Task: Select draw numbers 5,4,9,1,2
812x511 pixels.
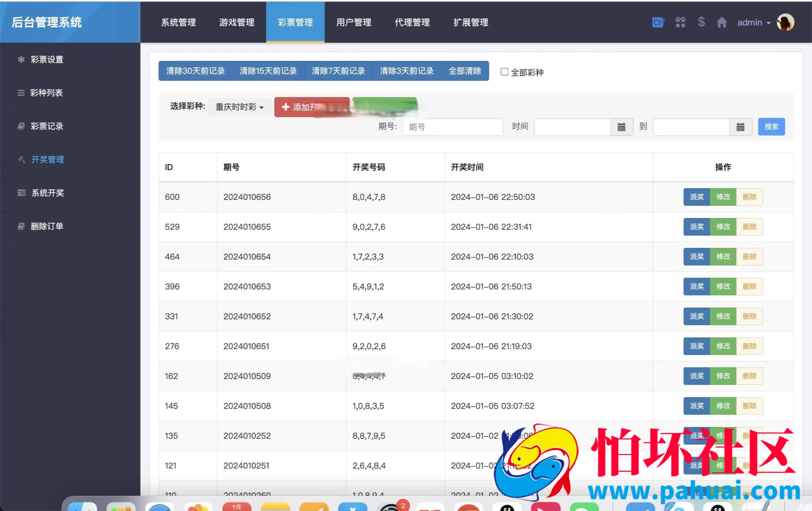Action: (x=368, y=286)
